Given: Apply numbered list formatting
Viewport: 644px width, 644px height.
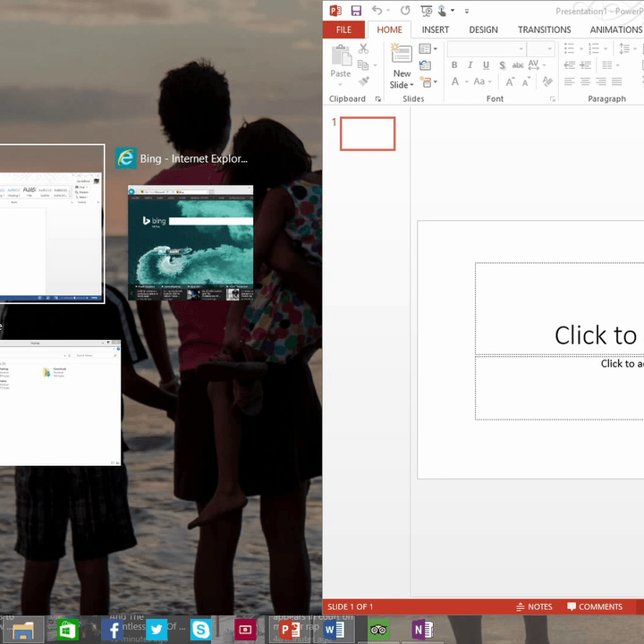Looking at the screenshot, I should click(594, 48).
